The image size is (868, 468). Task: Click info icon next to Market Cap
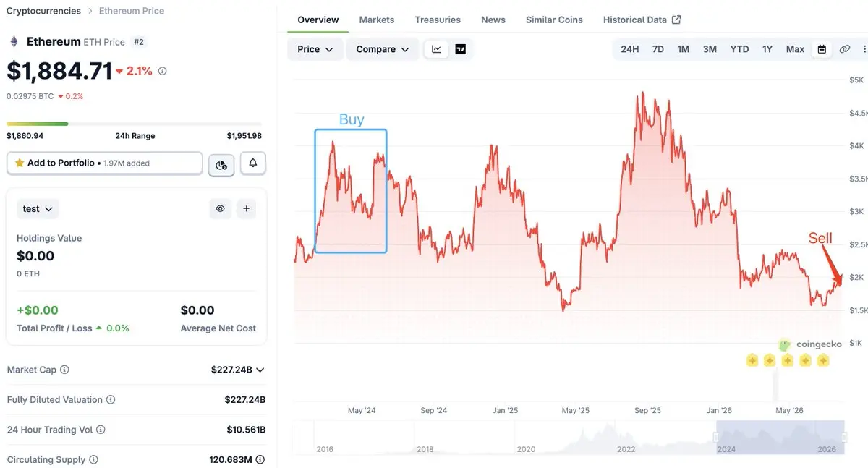[64, 370]
